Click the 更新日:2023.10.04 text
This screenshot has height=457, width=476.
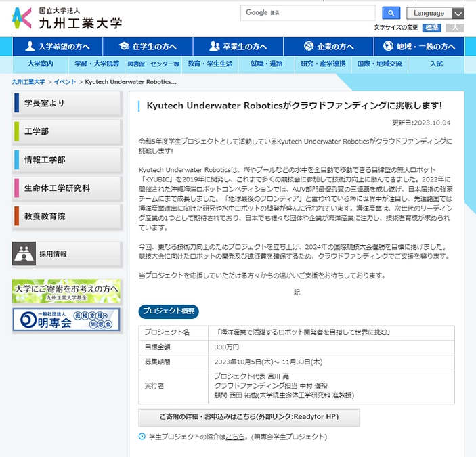point(421,123)
